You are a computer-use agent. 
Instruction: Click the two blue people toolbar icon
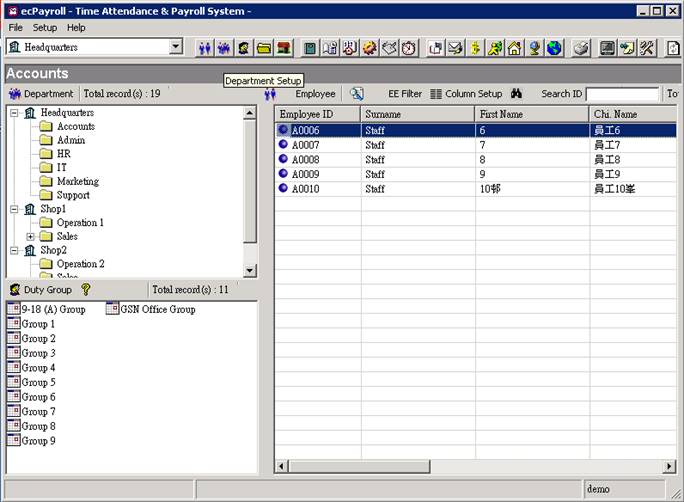click(x=205, y=48)
